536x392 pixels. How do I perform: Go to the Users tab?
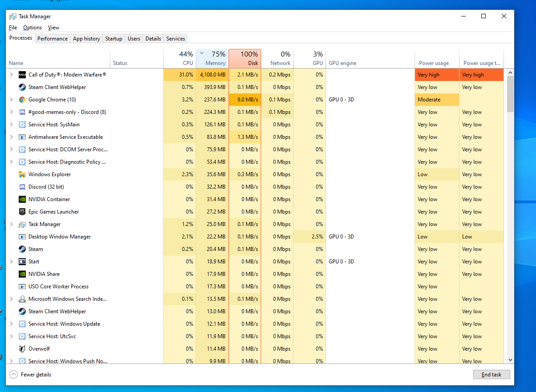click(134, 39)
